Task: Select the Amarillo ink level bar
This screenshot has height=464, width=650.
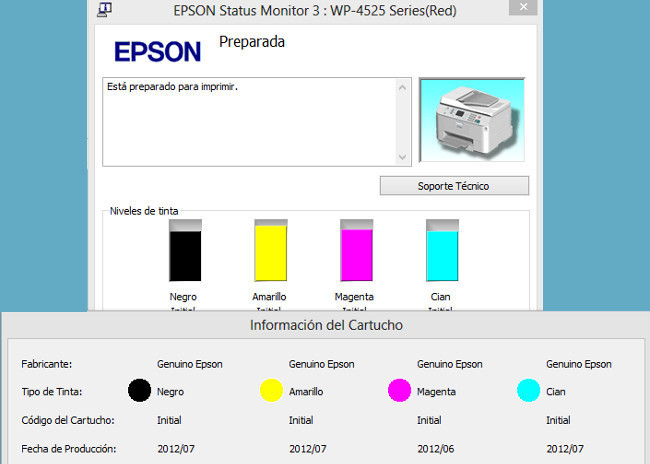Action: (271, 250)
